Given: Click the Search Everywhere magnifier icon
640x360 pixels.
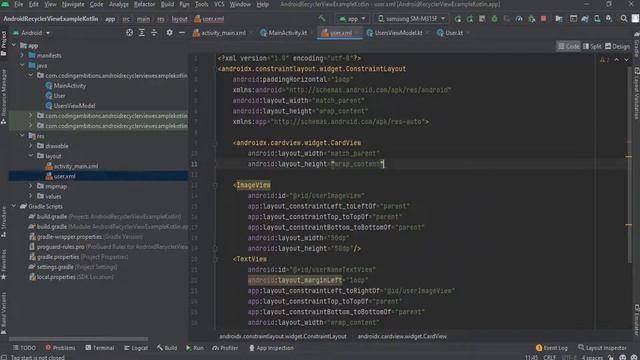Looking at the screenshot, I should pos(624,19).
